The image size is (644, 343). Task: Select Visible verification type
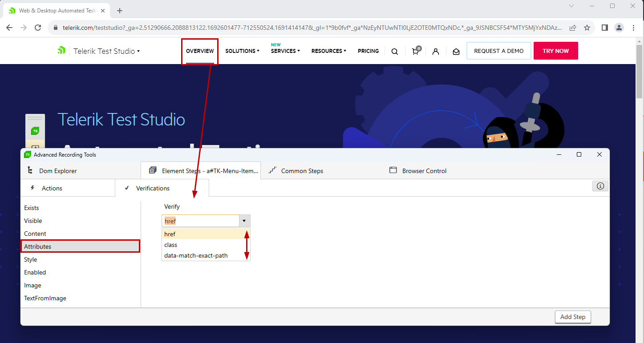point(81,221)
